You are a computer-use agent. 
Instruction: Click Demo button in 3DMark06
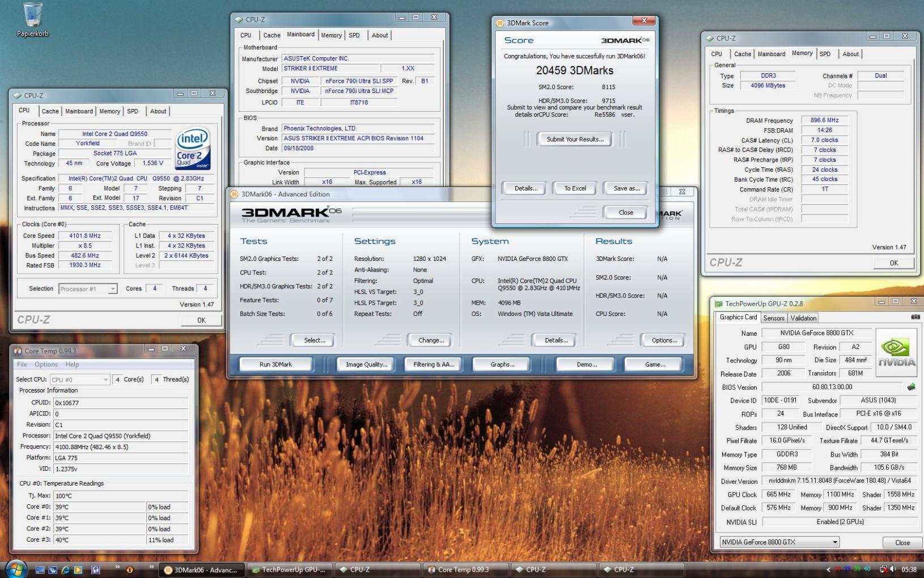click(x=586, y=364)
